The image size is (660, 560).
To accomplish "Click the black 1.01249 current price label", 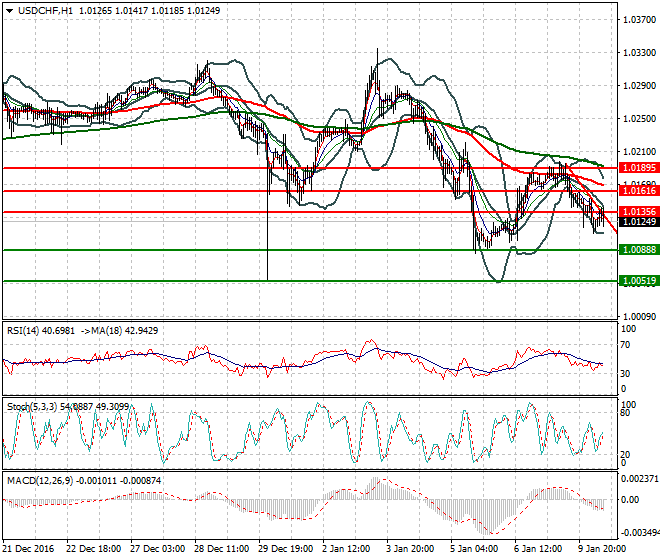I will point(639,221).
